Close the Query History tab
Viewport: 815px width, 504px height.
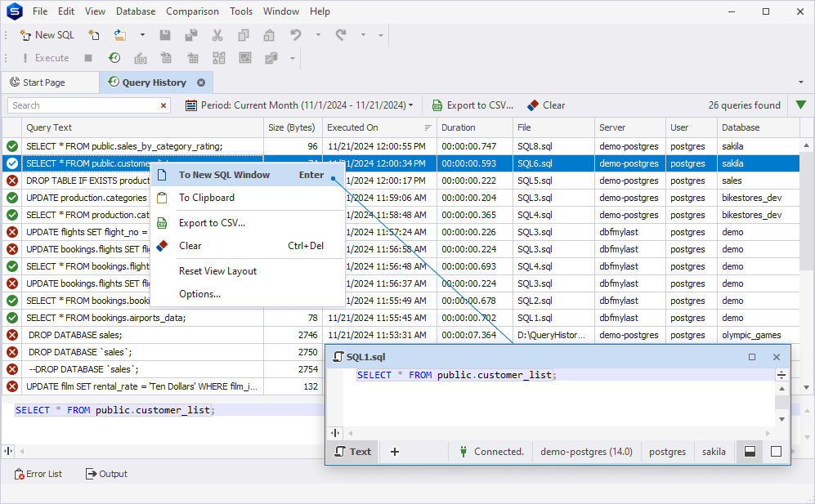(201, 83)
